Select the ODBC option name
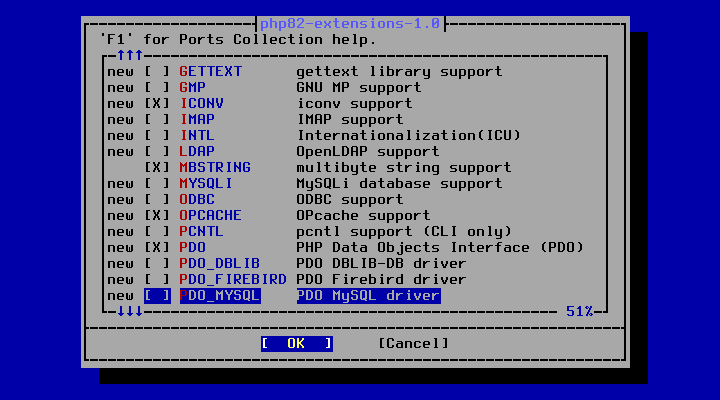Screen dimensions: 720x400 pyautogui.click(x=197, y=200)
